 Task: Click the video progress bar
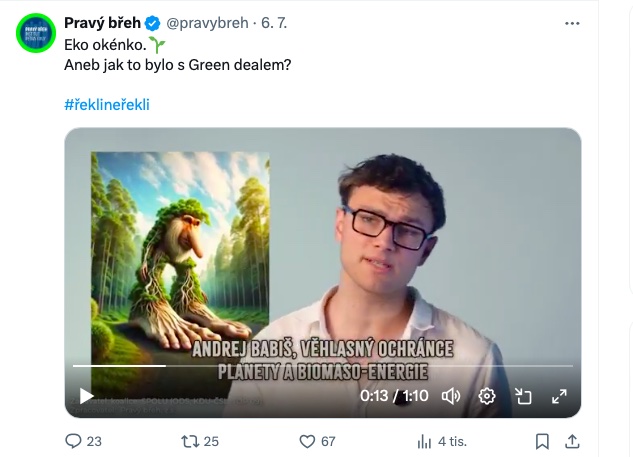click(x=323, y=366)
